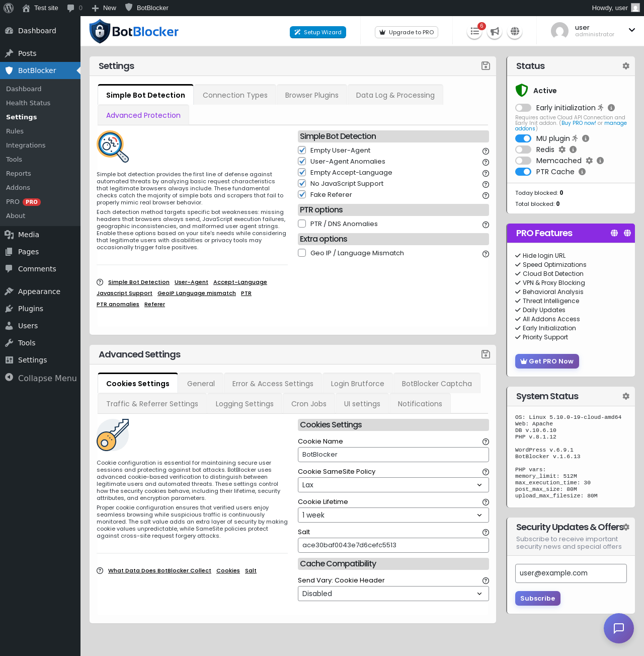Click the subscription email input field
This screenshot has height=656, width=644.
(571, 573)
